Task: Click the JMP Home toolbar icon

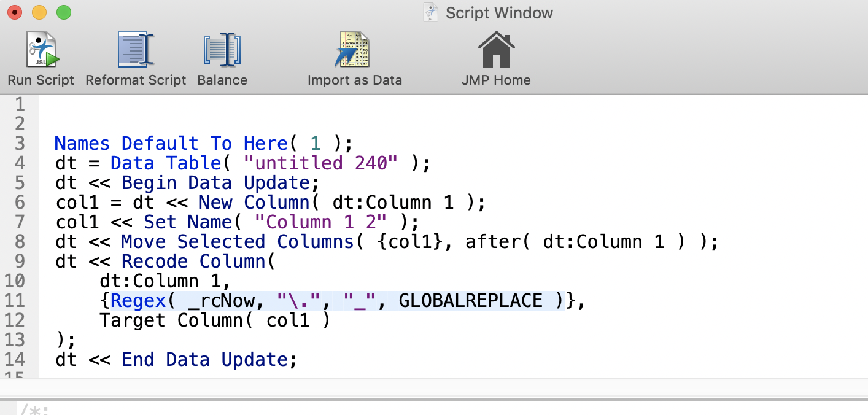Action: pyautogui.click(x=495, y=49)
